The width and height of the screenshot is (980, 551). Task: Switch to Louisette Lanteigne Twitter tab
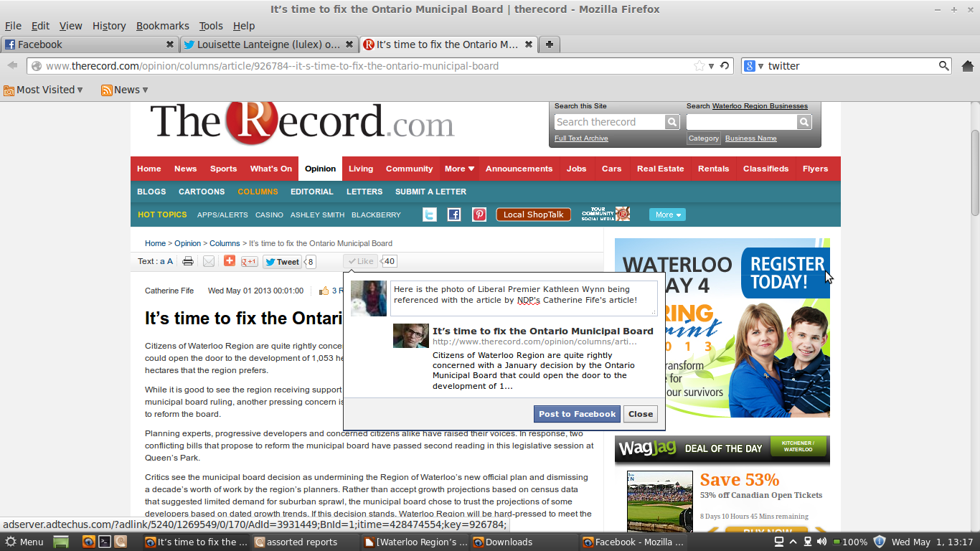[x=269, y=44]
